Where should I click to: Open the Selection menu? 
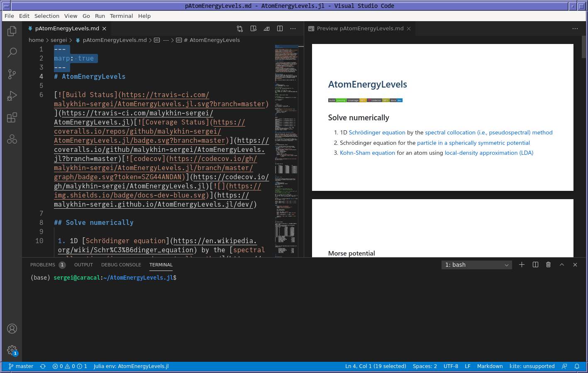(47, 16)
